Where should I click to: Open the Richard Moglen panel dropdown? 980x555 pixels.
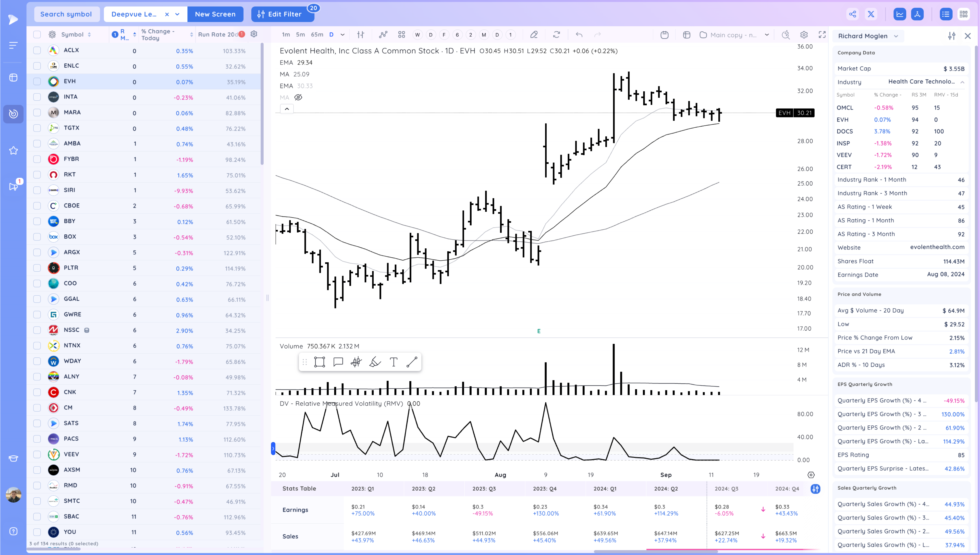(x=896, y=36)
